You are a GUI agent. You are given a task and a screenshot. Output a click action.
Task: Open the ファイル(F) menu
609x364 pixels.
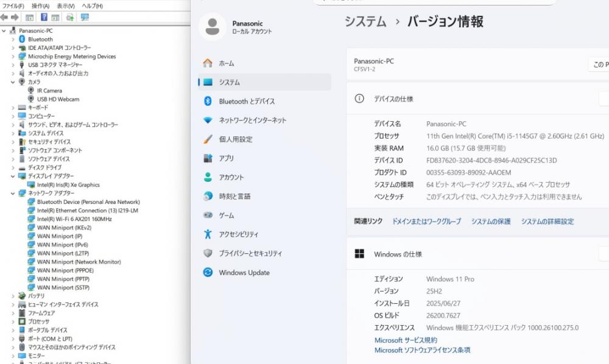point(13,6)
